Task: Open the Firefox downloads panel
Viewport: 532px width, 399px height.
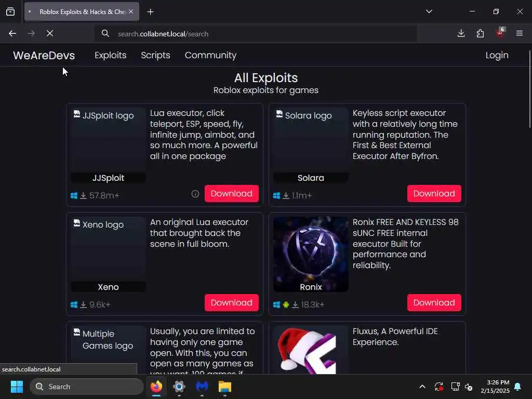Action: (461, 33)
